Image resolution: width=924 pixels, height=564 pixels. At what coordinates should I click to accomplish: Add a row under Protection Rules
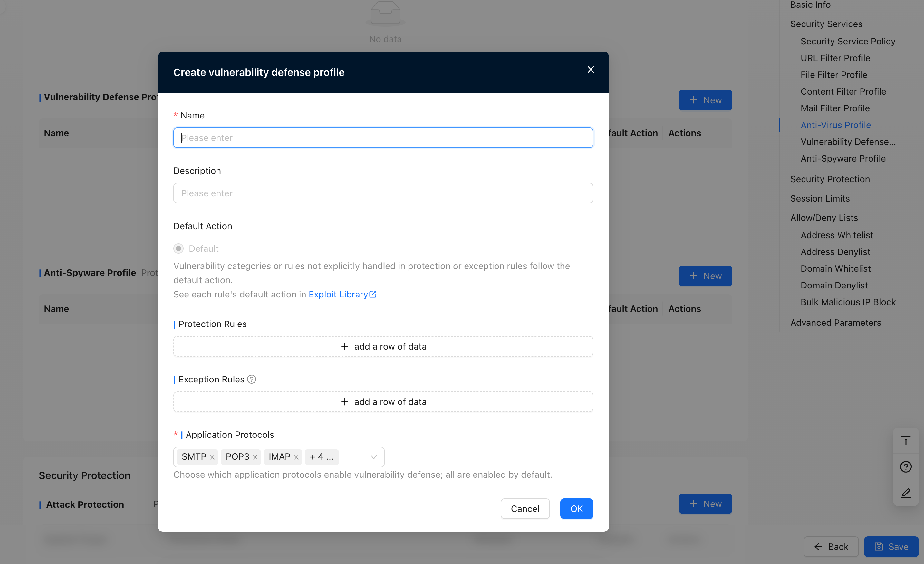[x=383, y=347]
